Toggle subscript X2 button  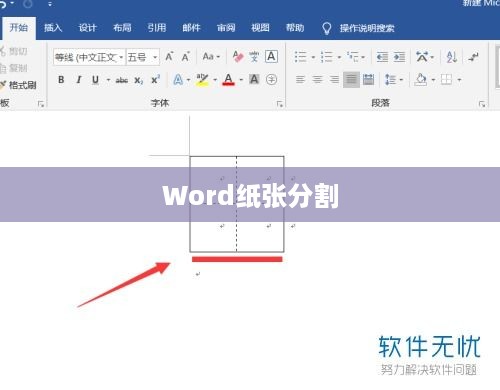[x=139, y=80]
